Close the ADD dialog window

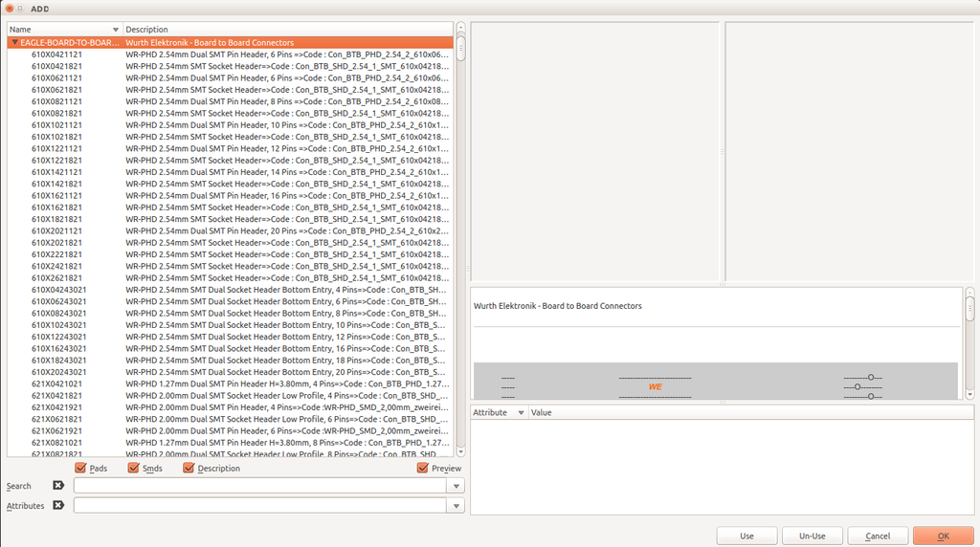[x=10, y=9]
